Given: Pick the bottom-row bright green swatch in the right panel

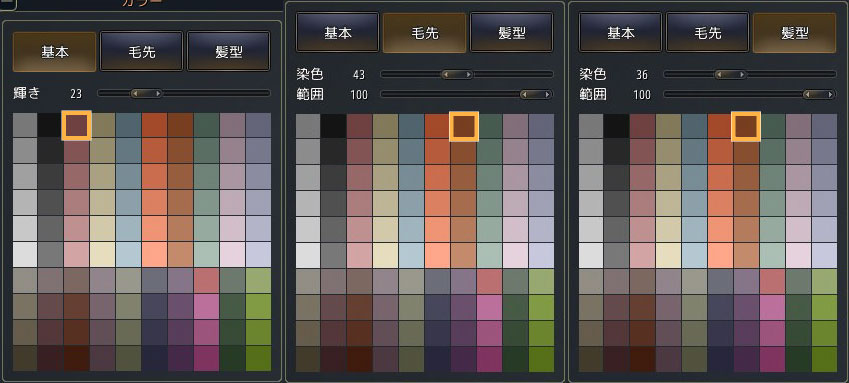Looking at the screenshot, I should pos(825,360).
